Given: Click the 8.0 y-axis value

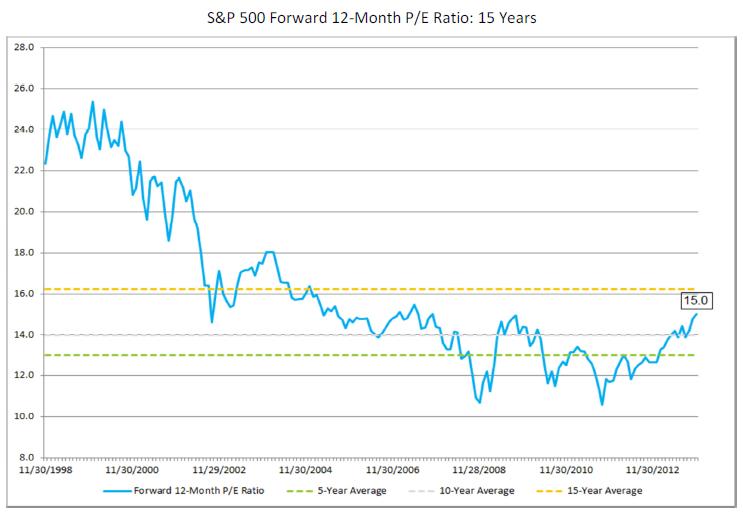Looking at the screenshot, I should tap(26, 458).
